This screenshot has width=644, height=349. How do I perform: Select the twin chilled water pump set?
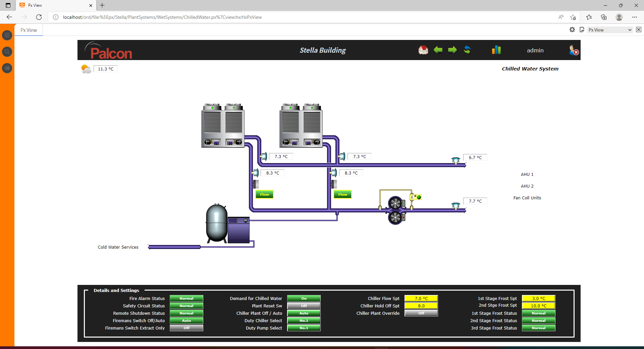point(396,210)
